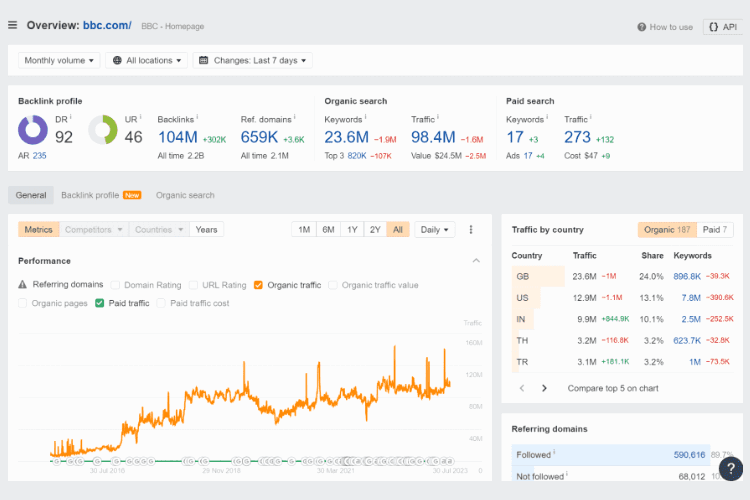This screenshot has width=750, height=500.
Task: Set chart range to 6M
Action: (328, 230)
